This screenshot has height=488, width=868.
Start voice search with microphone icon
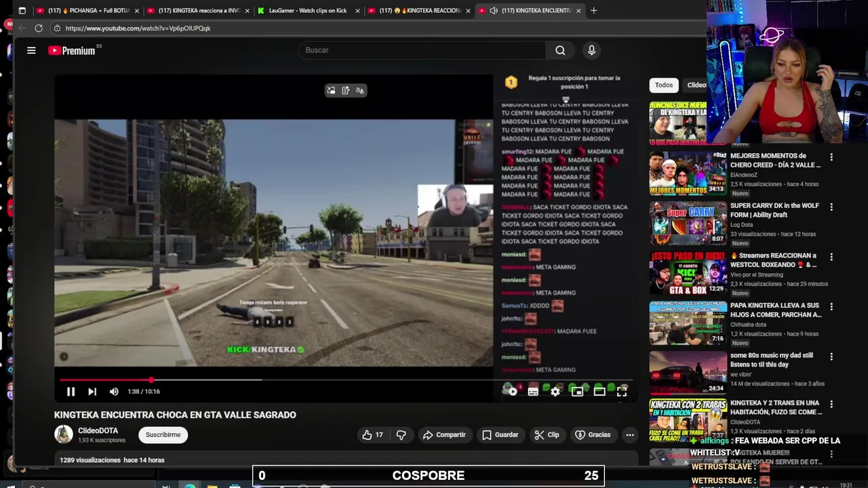coord(591,50)
